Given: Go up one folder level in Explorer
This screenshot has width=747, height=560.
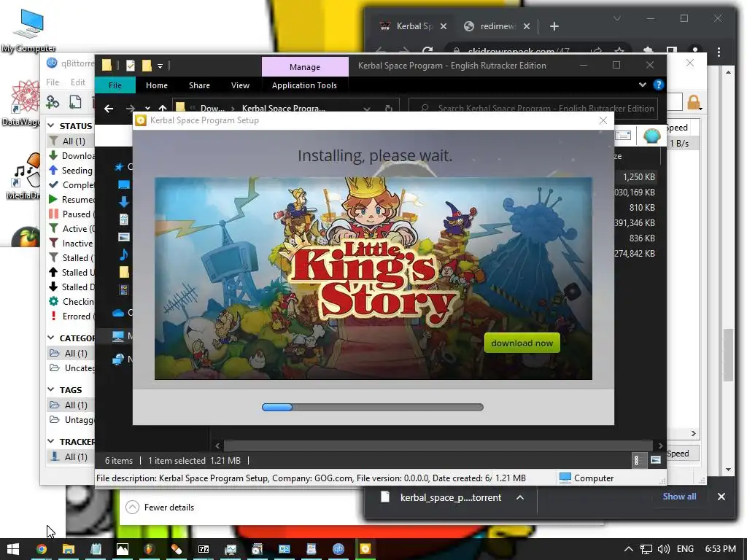Looking at the screenshot, I should (163, 109).
